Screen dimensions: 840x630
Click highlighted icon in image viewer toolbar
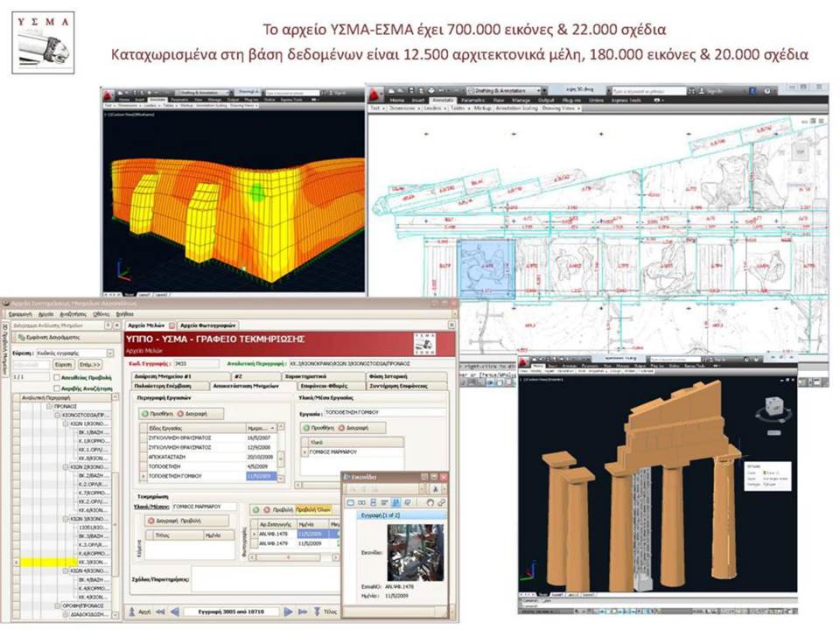395,502
